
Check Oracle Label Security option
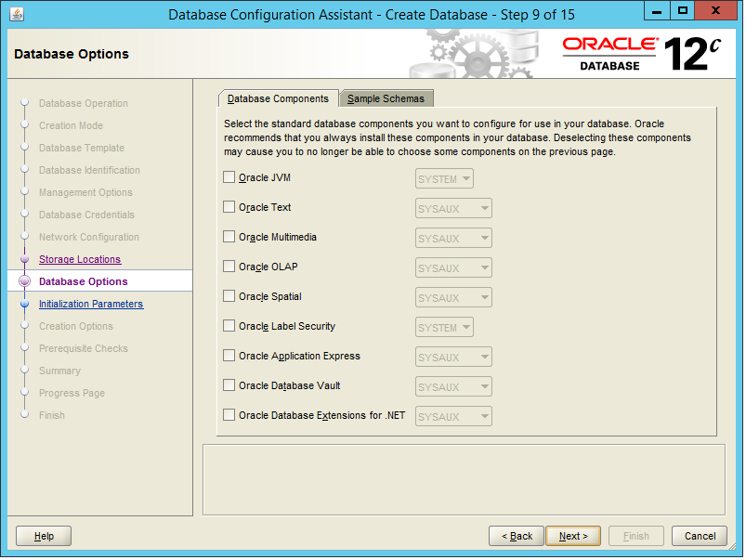click(229, 326)
